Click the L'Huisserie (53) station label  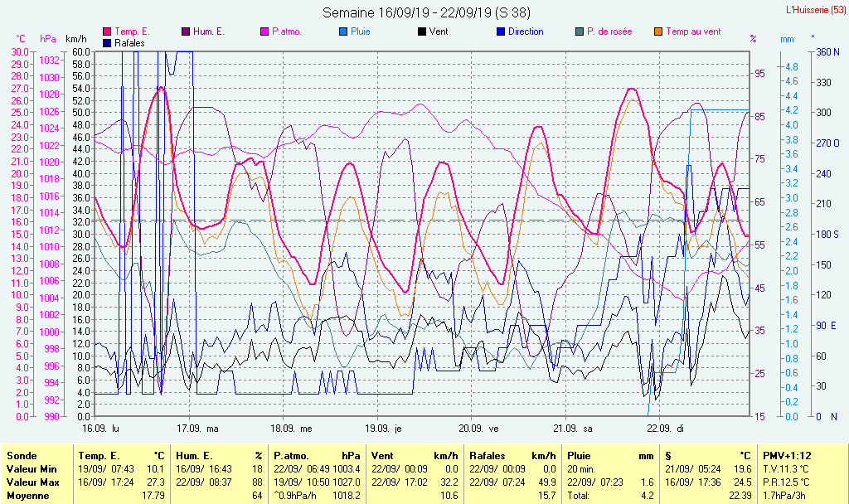click(x=815, y=10)
